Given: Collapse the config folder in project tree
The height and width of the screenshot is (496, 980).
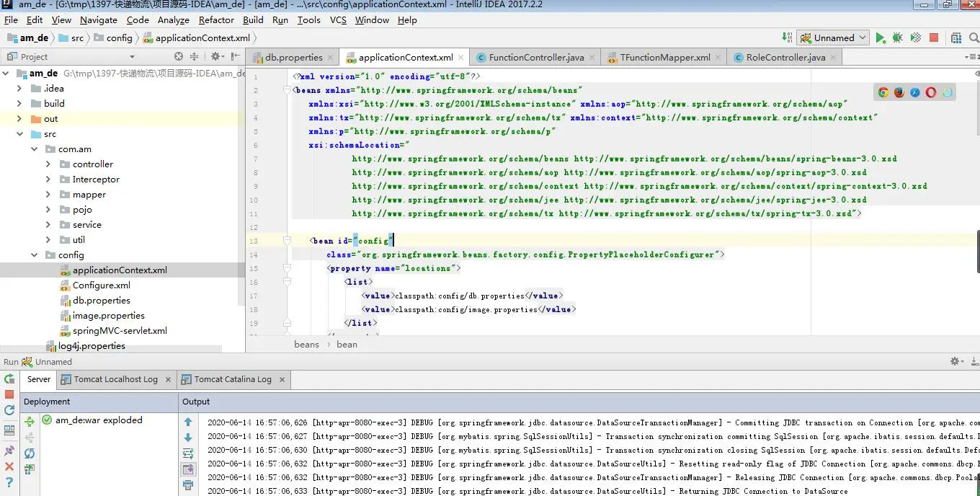Looking at the screenshot, I should [34, 255].
